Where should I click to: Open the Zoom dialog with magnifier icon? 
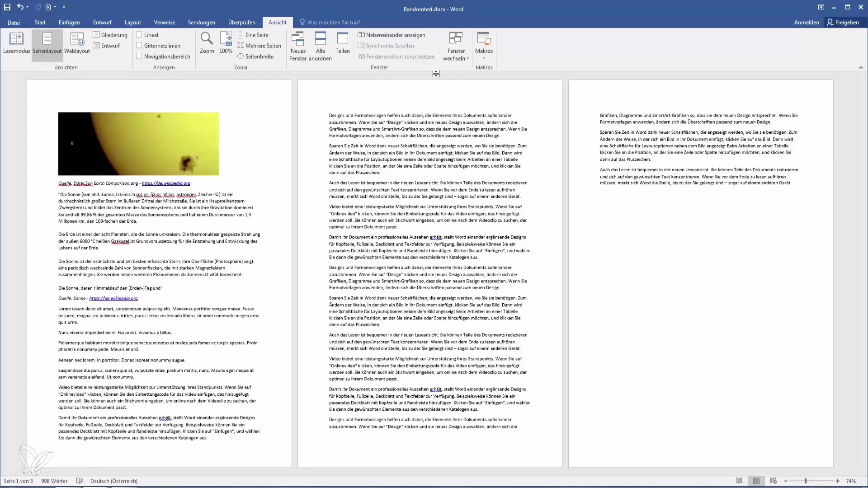[x=207, y=43]
